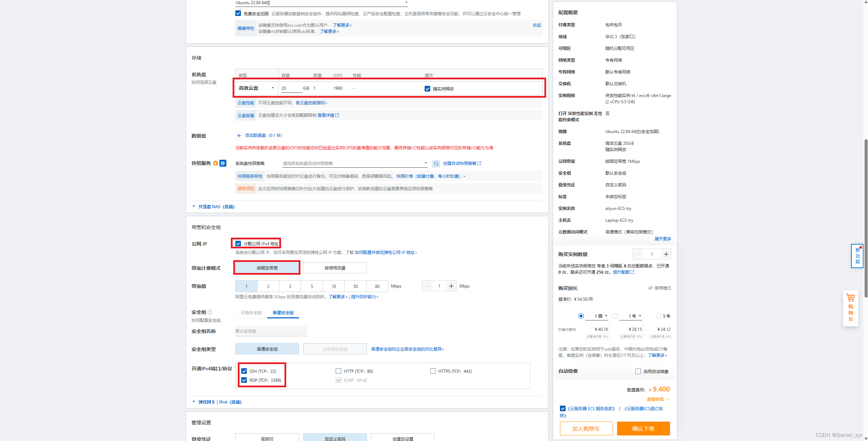
Task: Click the plus icon to add data disk
Action: pos(239,135)
